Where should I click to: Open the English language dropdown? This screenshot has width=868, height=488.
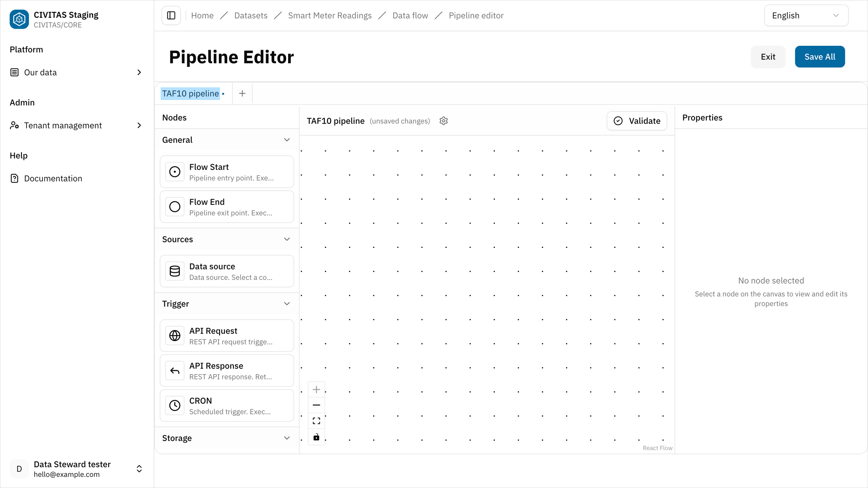[806, 15]
